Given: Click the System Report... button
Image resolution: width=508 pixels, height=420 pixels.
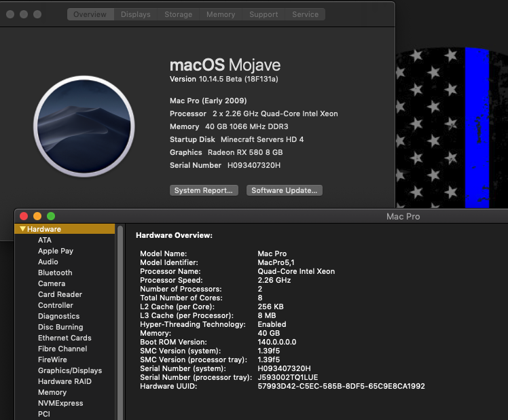Looking at the screenshot, I should [x=204, y=190].
